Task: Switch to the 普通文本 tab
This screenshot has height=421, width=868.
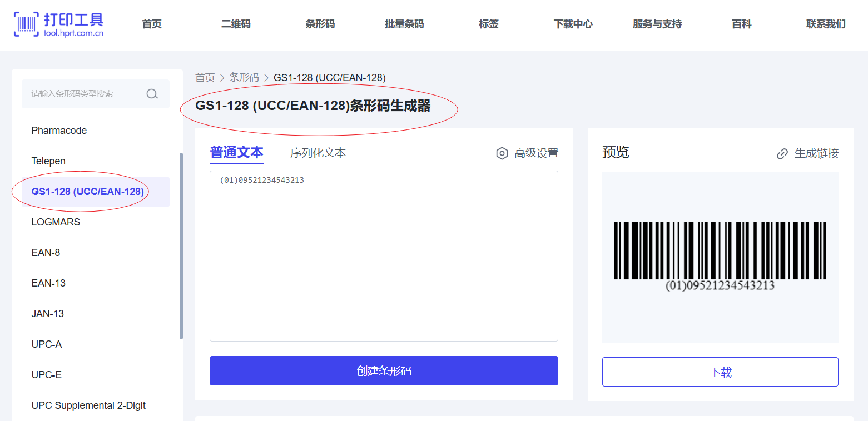Action: click(236, 153)
